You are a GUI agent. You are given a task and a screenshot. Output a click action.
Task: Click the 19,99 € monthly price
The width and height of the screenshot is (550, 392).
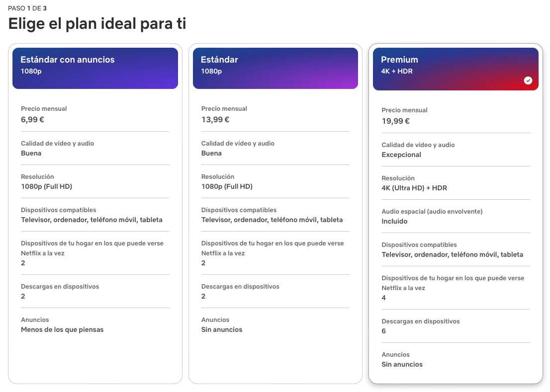(x=396, y=121)
